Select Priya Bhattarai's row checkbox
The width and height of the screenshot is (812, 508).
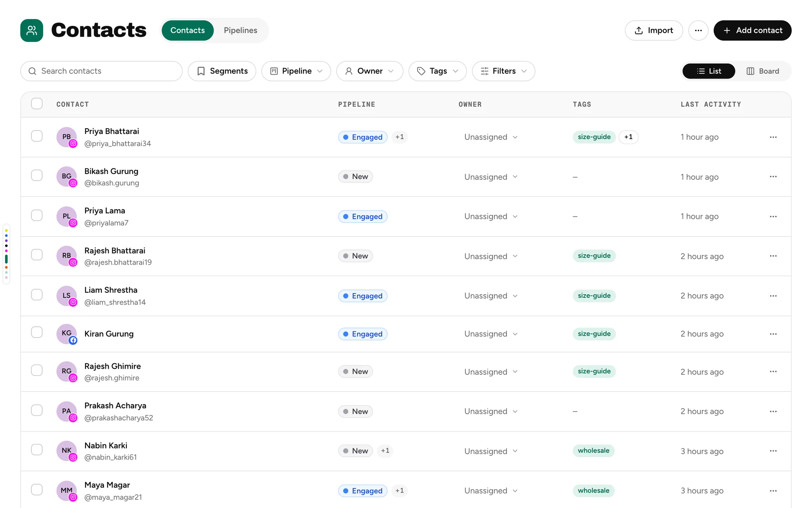pos(37,136)
